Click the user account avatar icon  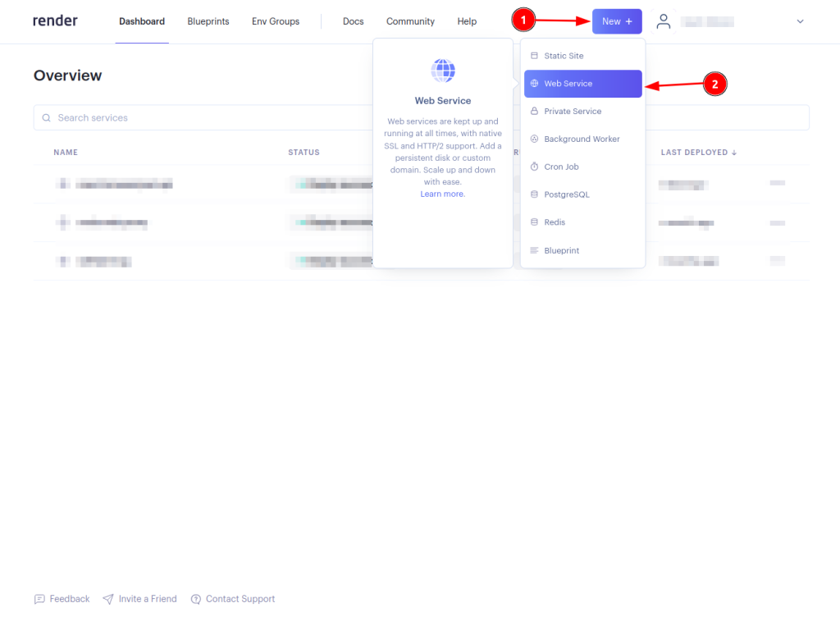[x=664, y=21]
